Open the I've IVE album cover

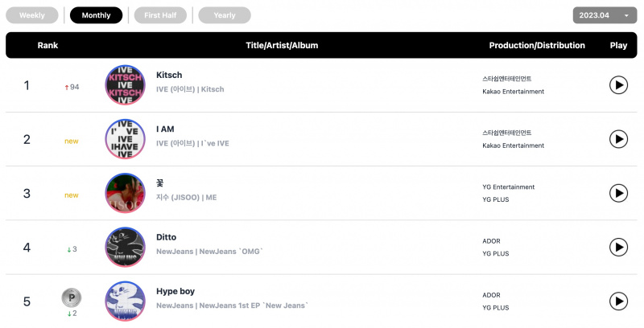pos(126,139)
